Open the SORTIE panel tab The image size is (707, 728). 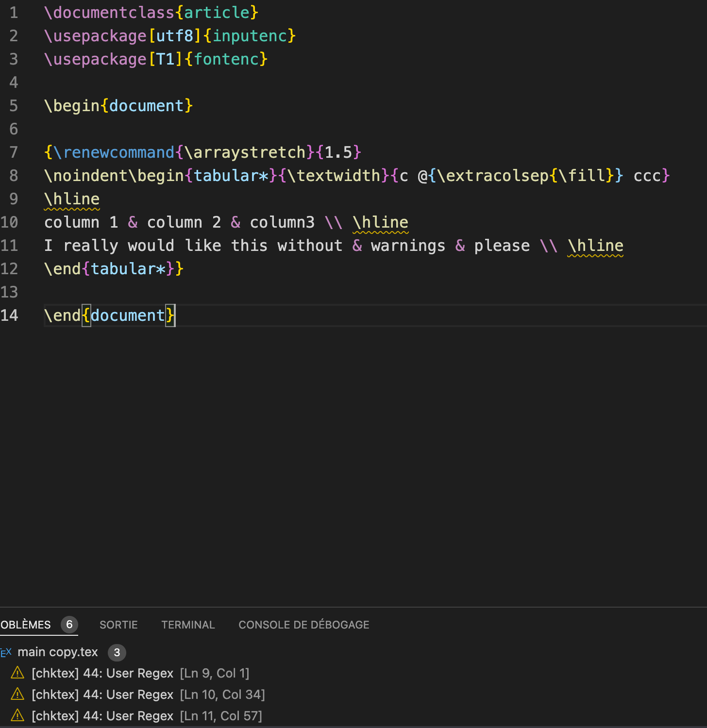[x=118, y=625]
